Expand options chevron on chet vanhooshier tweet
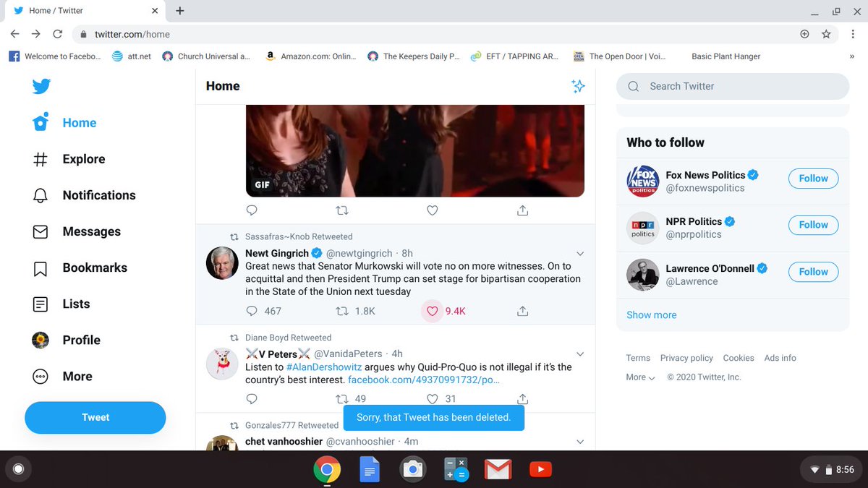 coord(580,441)
